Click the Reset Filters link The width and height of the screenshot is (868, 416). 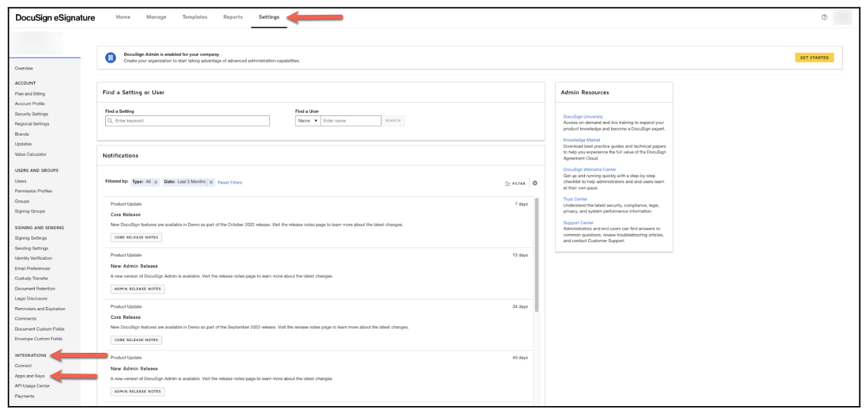click(230, 183)
